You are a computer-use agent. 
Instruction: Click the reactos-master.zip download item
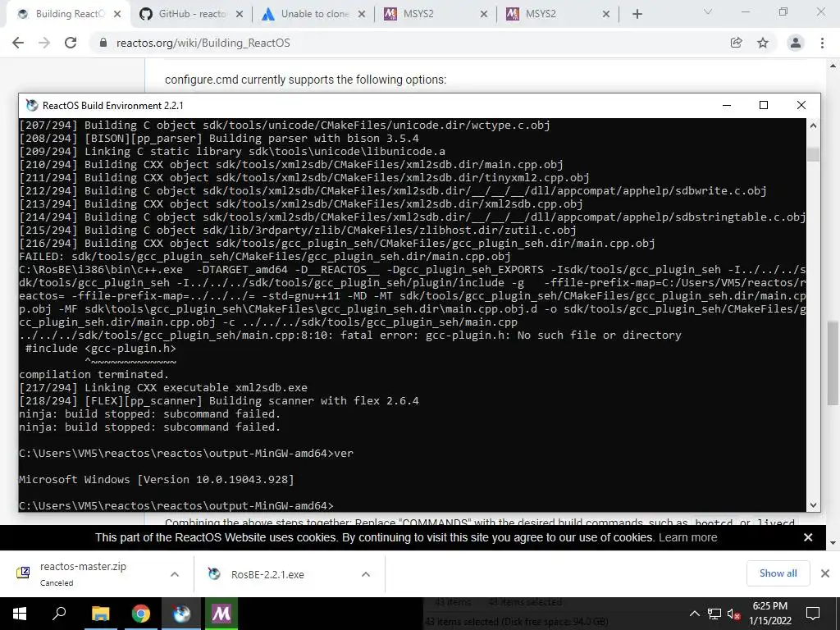83,574
